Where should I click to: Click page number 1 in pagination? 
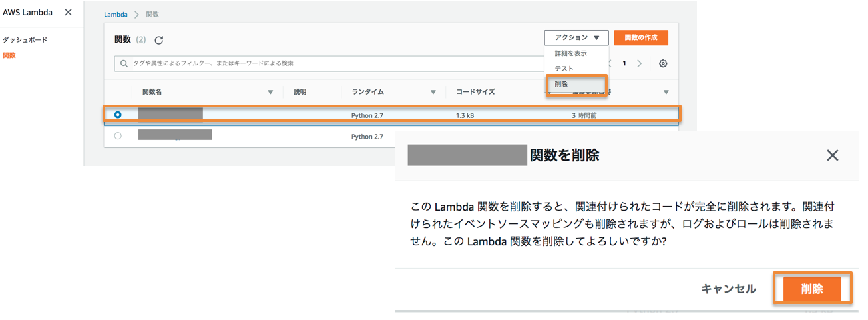point(624,63)
